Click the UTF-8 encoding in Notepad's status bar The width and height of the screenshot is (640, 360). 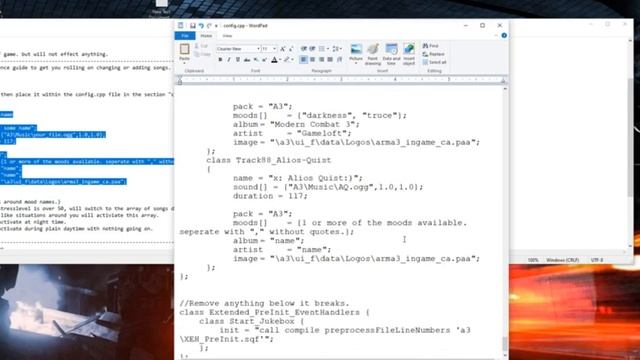coord(597,260)
